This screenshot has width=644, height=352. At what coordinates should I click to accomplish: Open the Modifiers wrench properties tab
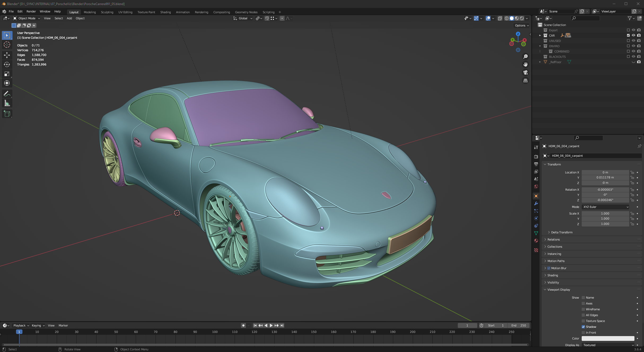pyautogui.click(x=536, y=203)
